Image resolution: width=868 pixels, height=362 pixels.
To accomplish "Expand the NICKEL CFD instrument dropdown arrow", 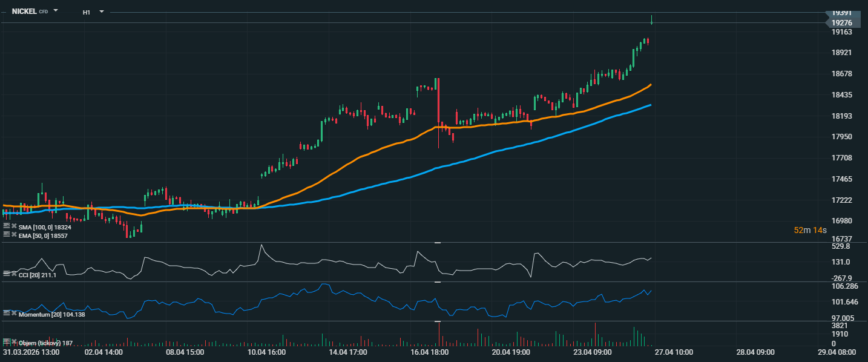I will (x=56, y=11).
